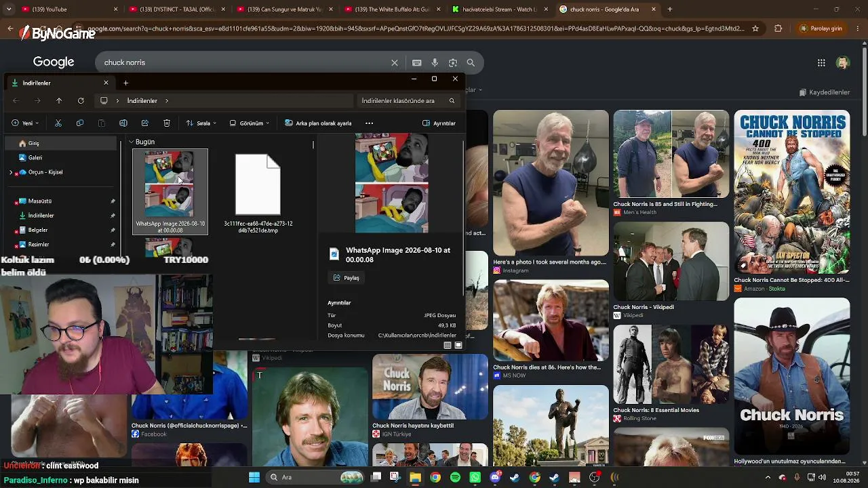Open the Görünüm view dropdown
Viewport: 868px width, 488px height.
tap(250, 123)
